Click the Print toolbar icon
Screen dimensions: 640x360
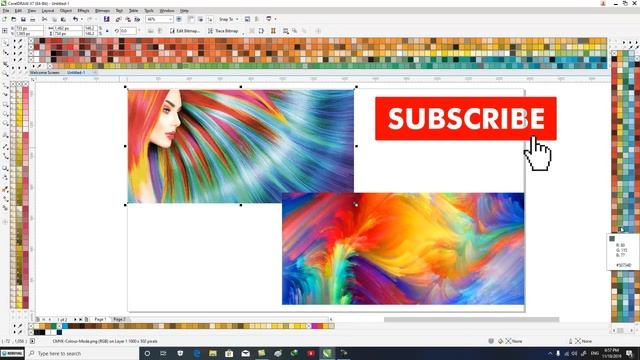click(x=33, y=19)
